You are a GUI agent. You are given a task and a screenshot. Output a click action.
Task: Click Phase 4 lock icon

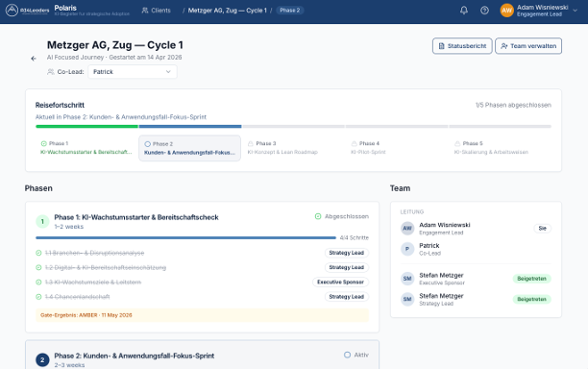tap(354, 143)
